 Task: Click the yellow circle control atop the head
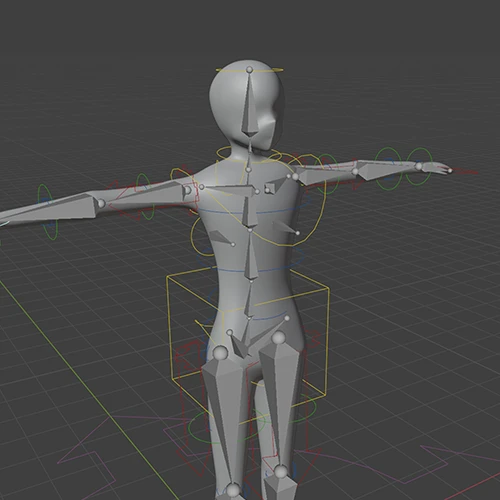coord(250,70)
